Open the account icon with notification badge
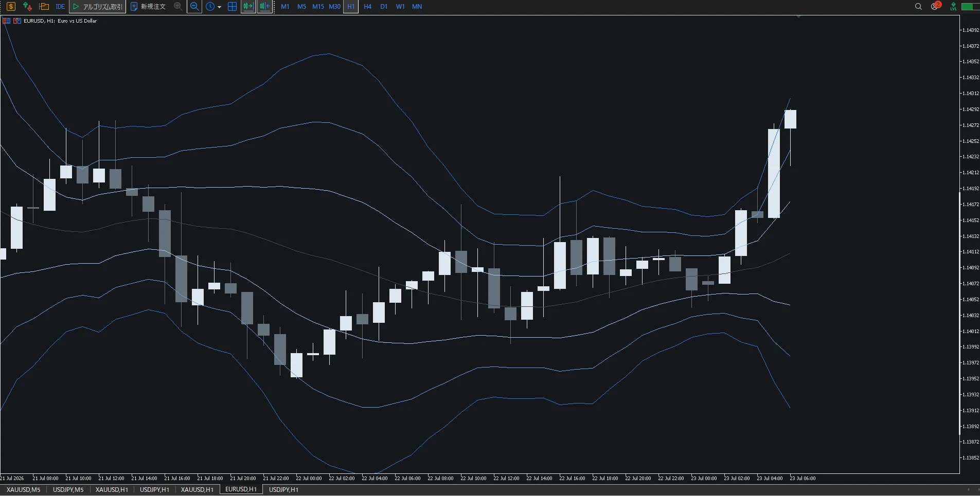980x496 pixels. (x=935, y=6)
